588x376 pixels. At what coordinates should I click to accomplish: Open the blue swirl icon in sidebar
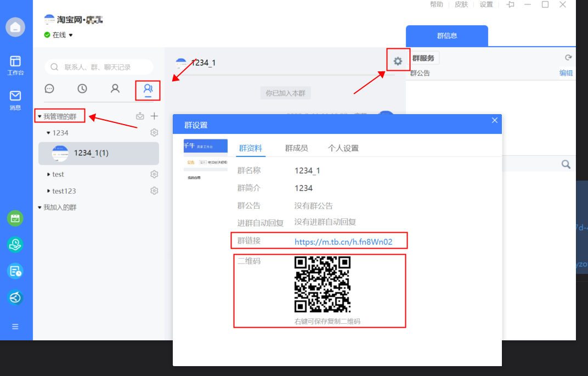15,298
